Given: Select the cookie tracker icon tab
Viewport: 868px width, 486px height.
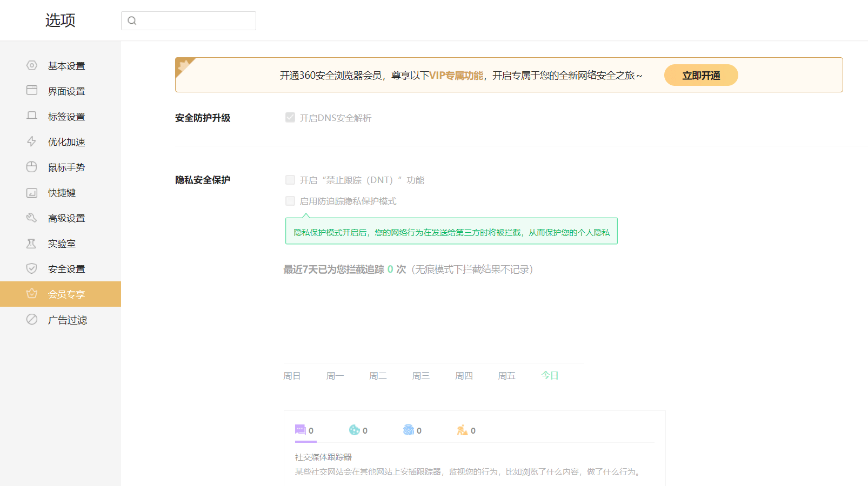Looking at the screenshot, I should click(355, 430).
